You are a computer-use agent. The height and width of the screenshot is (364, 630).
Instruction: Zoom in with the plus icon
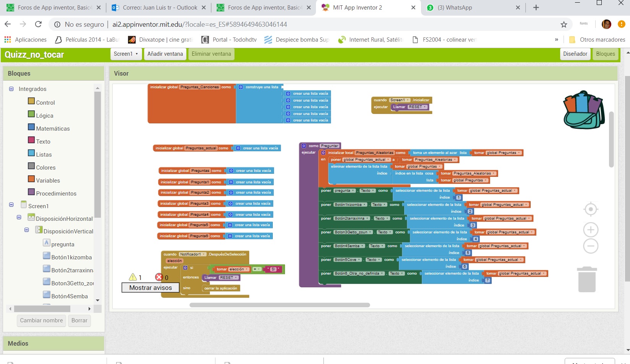(591, 230)
